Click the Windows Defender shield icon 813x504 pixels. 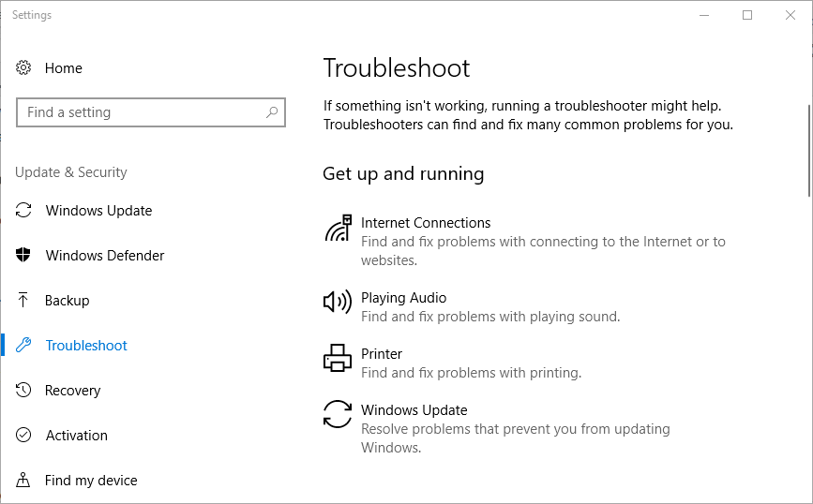click(24, 256)
